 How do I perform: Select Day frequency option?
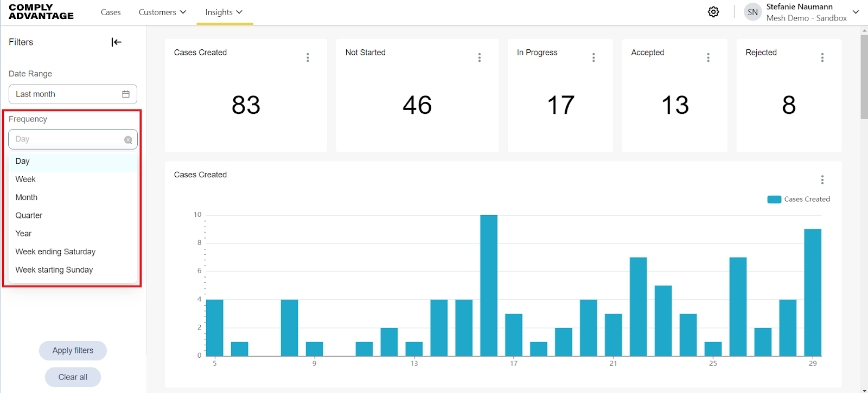coord(73,162)
